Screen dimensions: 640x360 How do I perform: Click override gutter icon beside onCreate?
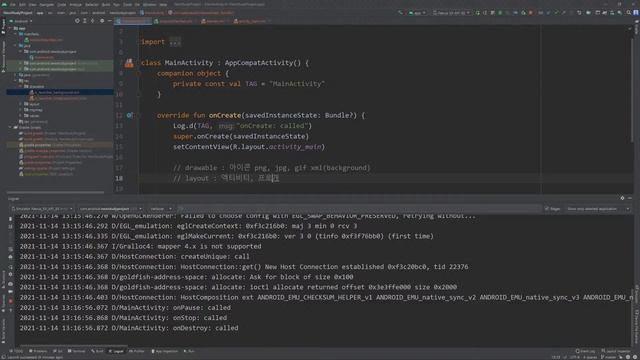(x=129, y=116)
